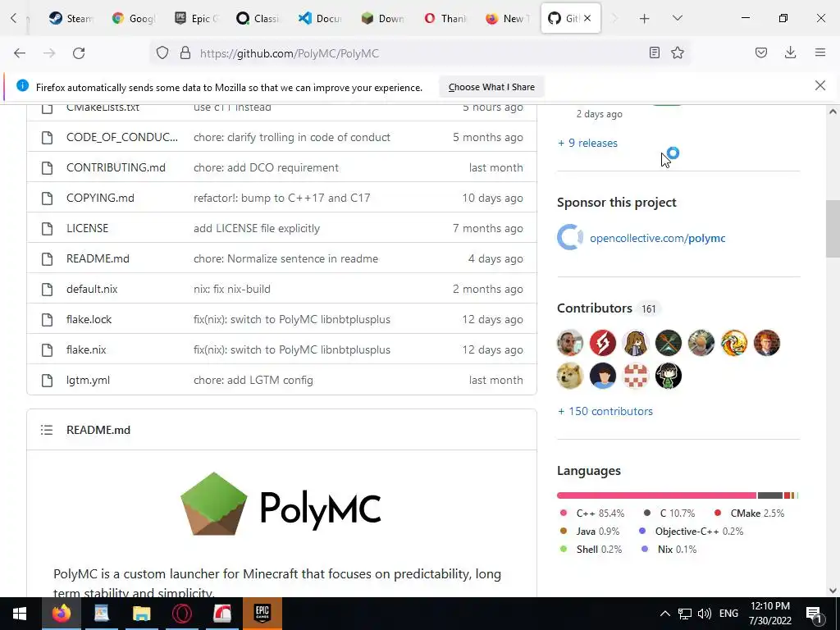Switch to the Docu VS Code tab
The image size is (840, 630).
320,18
